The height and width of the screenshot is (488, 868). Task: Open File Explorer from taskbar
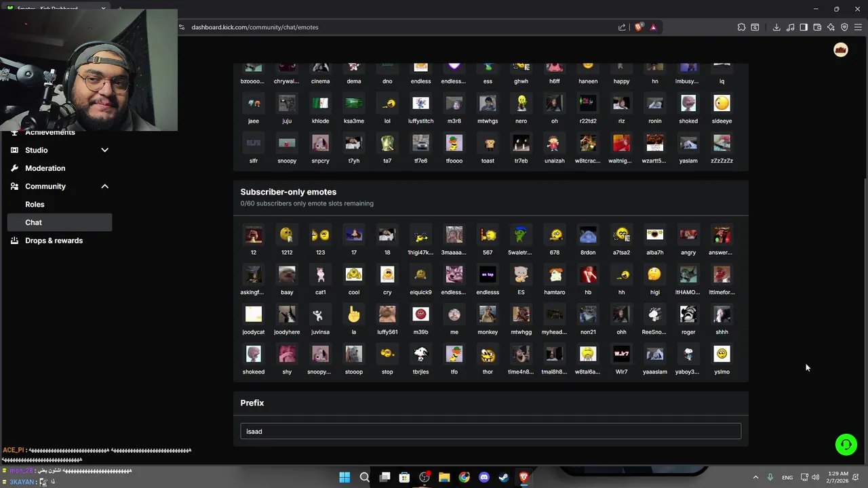(x=444, y=477)
